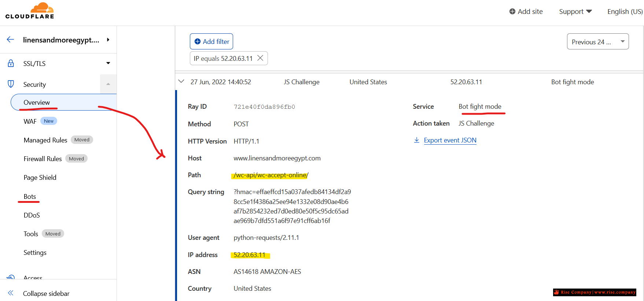
Task: Open Tools in the Security menu
Action: pyautogui.click(x=31, y=234)
